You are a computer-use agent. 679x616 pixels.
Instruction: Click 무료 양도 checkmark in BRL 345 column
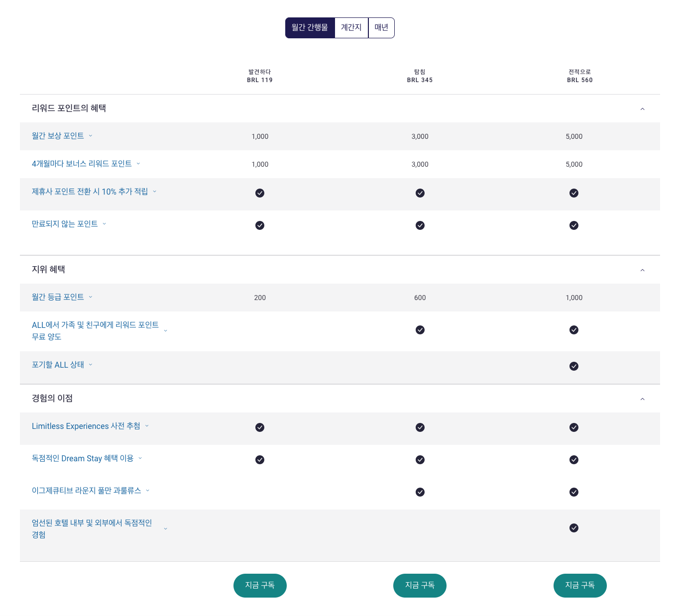click(x=420, y=330)
